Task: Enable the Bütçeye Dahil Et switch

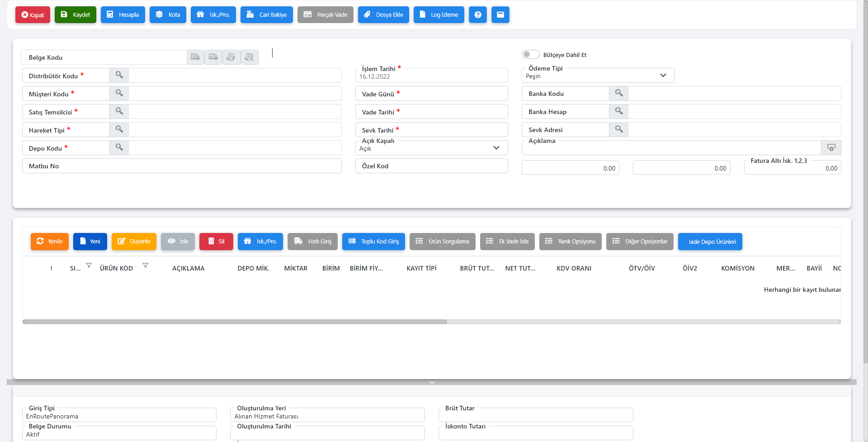Action: [x=530, y=54]
